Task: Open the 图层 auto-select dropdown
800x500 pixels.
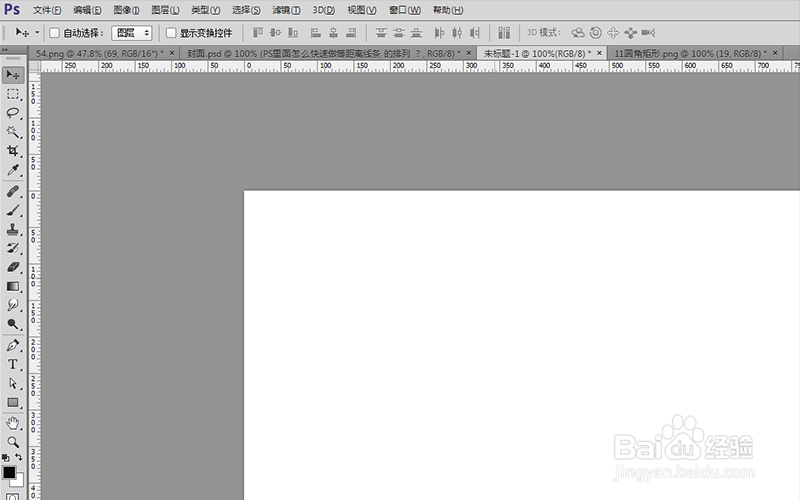Action: 132,33
